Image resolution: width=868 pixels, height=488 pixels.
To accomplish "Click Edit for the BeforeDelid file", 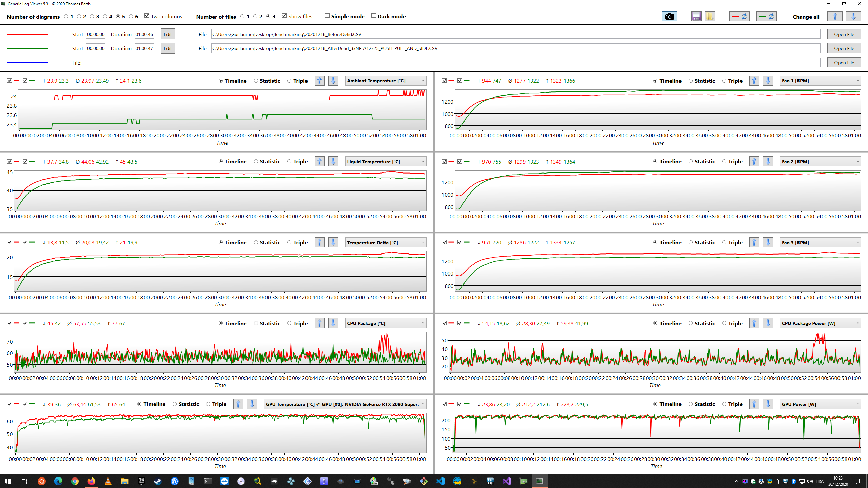I will coord(167,34).
